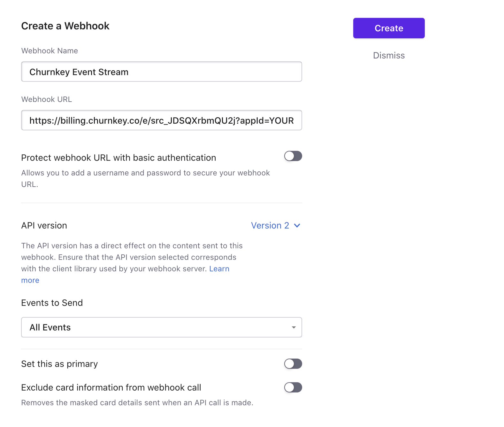Viewport: 504px width, 427px height.
Task: Enable basic authentication protection toggle
Action: pyautogui.click(x=293, y=156)
